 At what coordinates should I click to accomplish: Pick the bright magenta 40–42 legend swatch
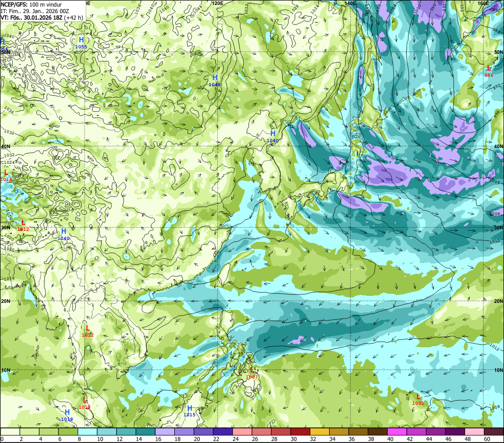397,431
